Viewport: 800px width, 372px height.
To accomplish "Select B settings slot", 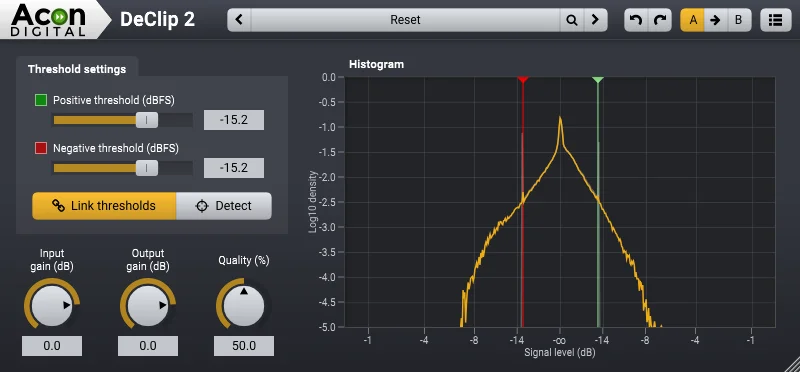I will [x=738, y=20].
